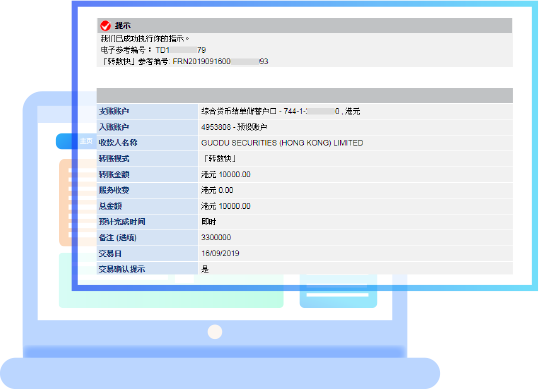Select the 3300000 remark value

216,237
